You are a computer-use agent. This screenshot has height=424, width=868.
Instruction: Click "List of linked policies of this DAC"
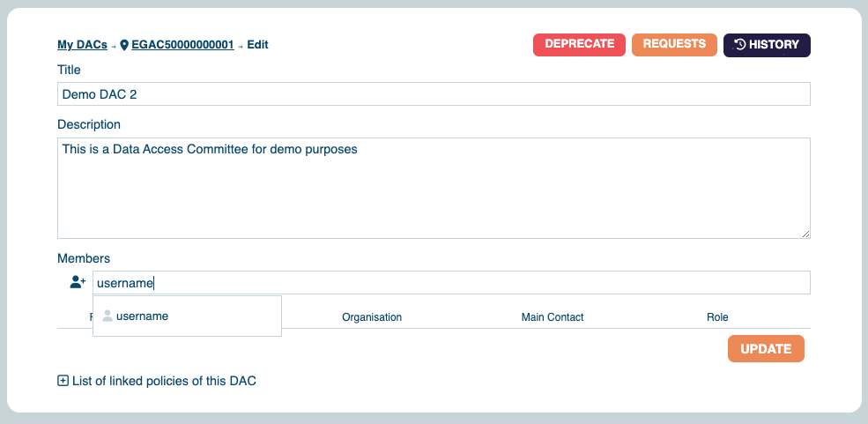pos(164,381)
